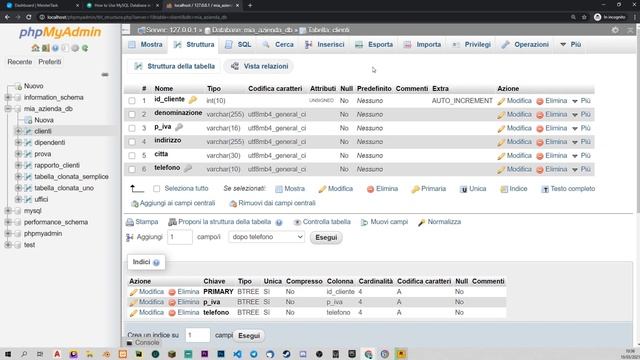
Task: Expand the information_schema database node
Action: 8,98
